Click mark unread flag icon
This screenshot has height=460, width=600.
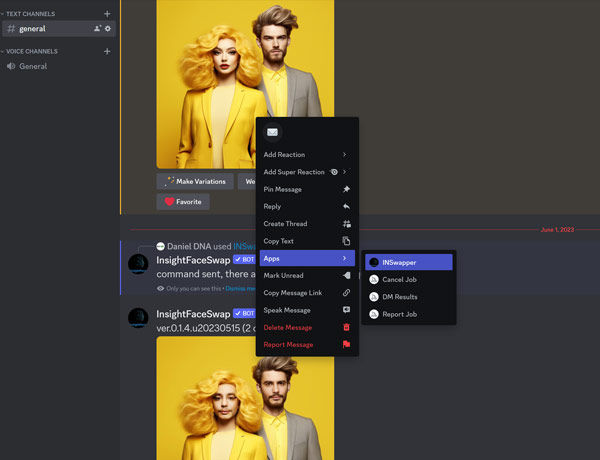click(x=346, y=276)
